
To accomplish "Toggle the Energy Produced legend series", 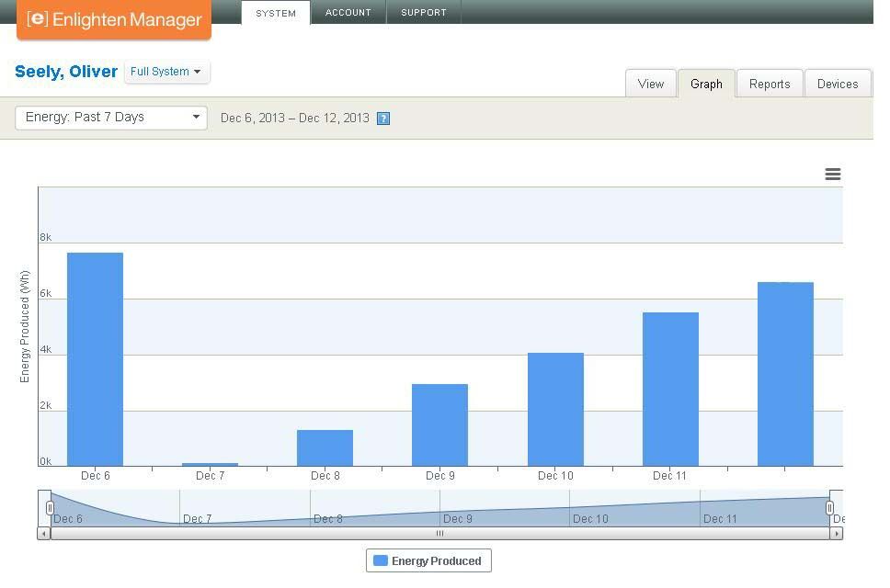I will tap(428, 560).
